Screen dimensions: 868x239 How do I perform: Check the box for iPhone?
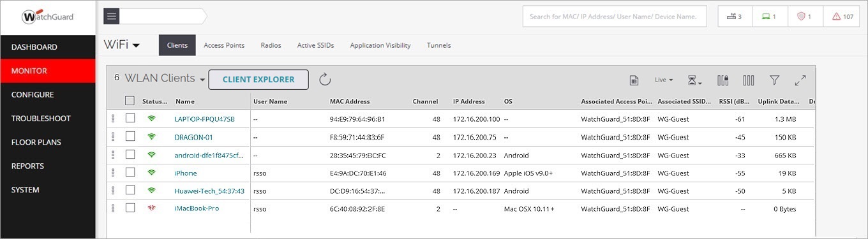(130, 172)
